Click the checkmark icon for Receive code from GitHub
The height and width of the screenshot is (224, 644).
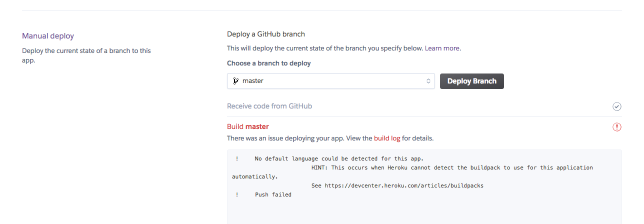pos(617,106)
